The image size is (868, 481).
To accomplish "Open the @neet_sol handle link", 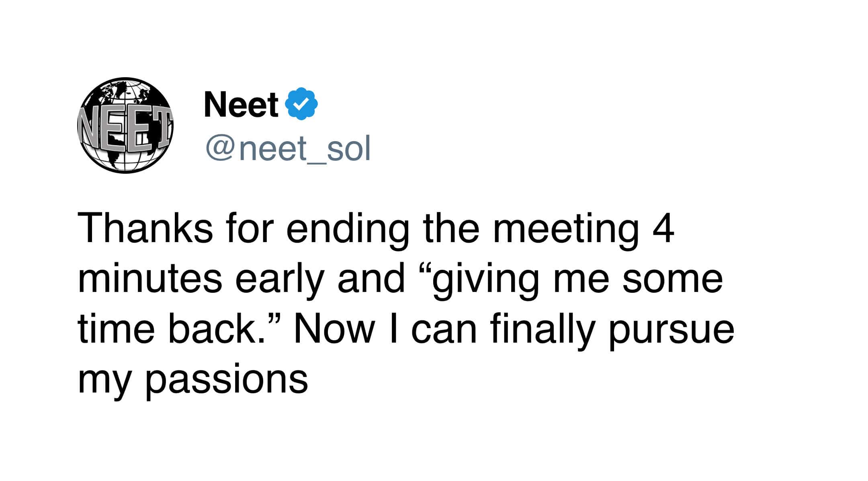I will click(x=288, y=149).
